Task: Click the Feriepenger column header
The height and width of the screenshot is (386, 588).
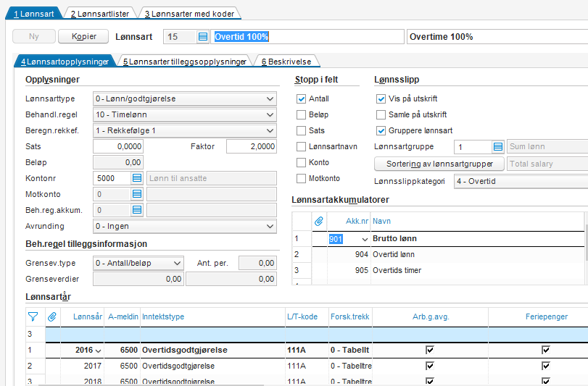Action: tap(546, 316)
